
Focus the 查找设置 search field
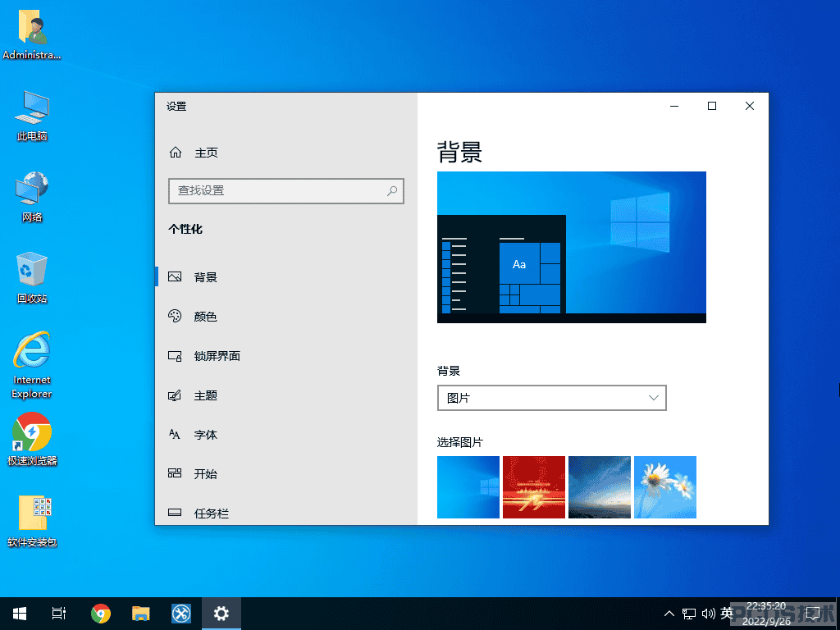pyautogui.click(x=286, y=190)
